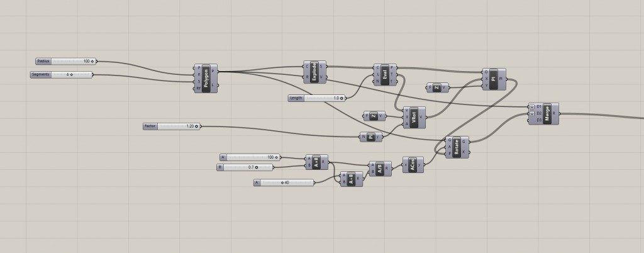Click the Factor slider handle at 1.20

click(196, 126)
